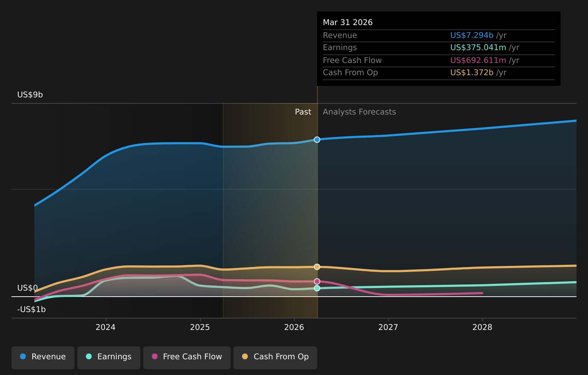Viewport: 588px width, 375px height.
Task: Select the Cash From Op data point marker
Action: coord(317,267)
